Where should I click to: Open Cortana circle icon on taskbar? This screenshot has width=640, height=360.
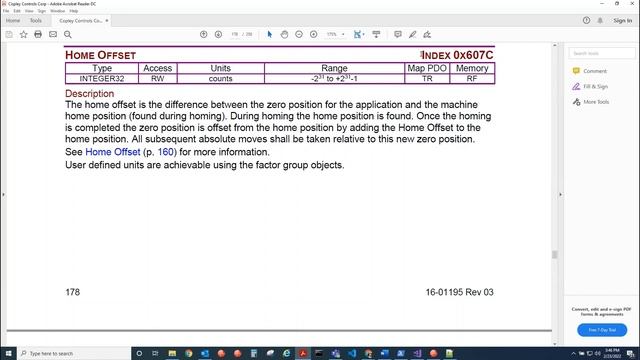point(139,353)
